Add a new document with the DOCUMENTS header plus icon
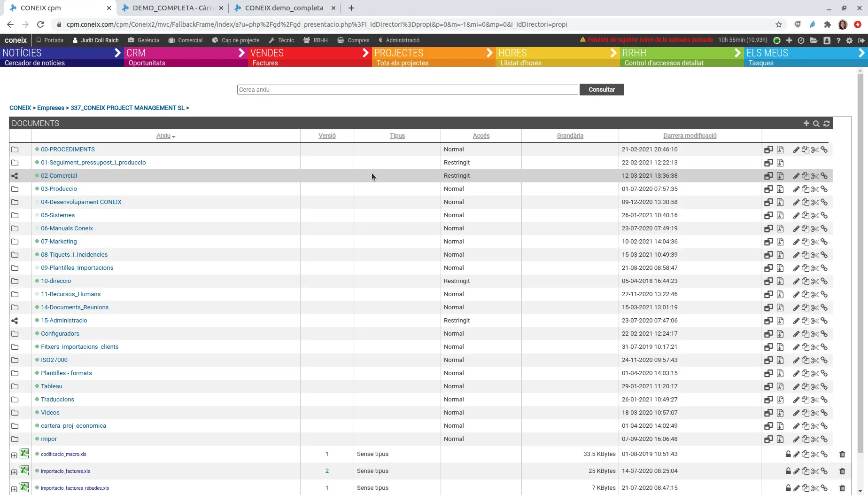The image size is (868, 495). click(x=806, y=123)
